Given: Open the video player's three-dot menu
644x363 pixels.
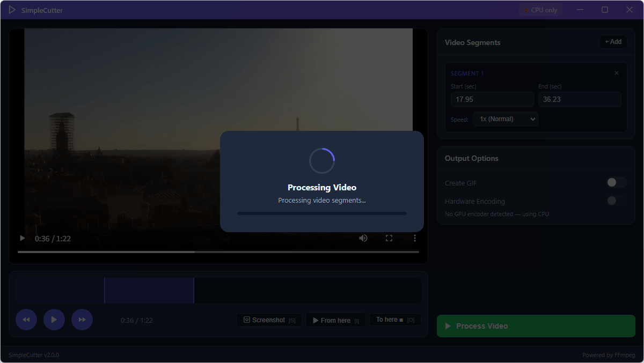Looking at the screenshot, I should pos(415,238).
